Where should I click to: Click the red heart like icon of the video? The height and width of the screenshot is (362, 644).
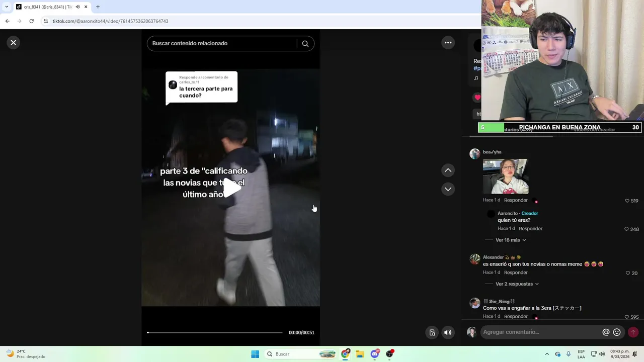click(x=477, y=97)
